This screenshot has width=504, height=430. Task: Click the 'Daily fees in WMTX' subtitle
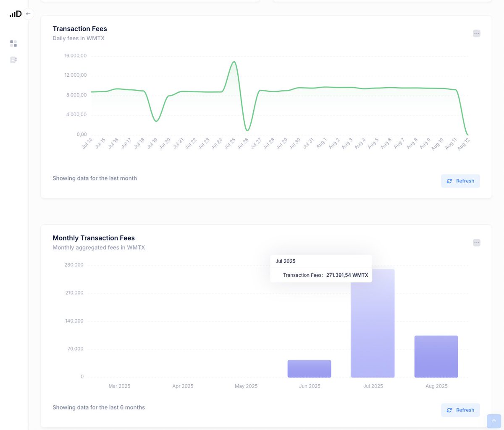[x=79, y=38]
